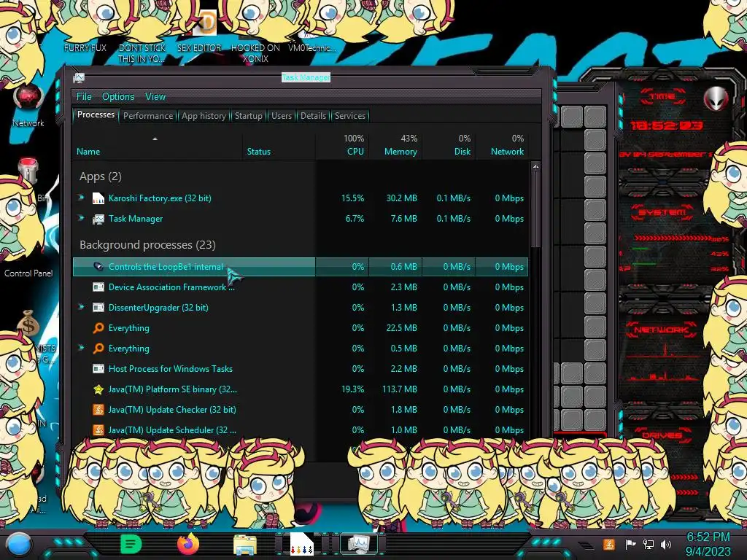Screen dimensions: 747x560
Task: Click the 15.5% CPU value of Karoshi Factory
Action: 352,198
